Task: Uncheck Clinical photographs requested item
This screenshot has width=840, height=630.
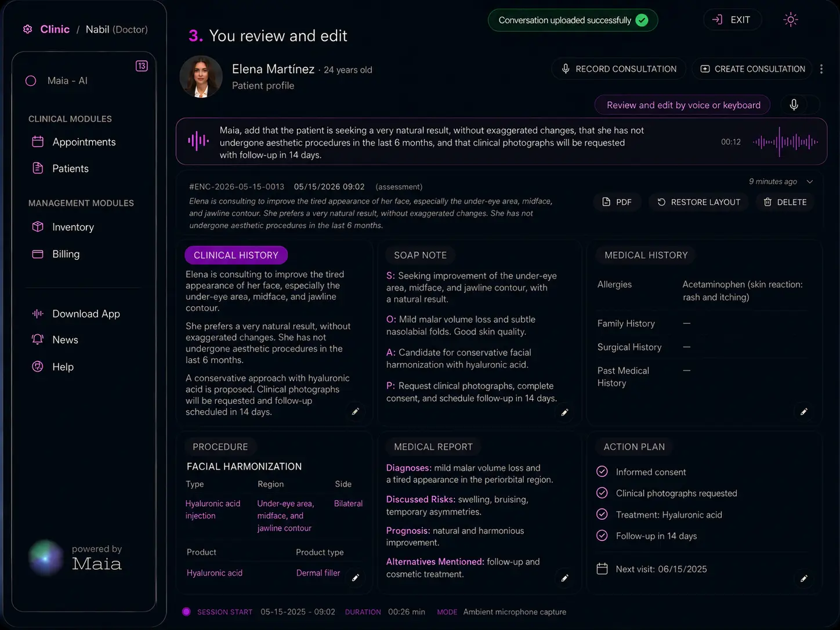Action: pyautogui.click(x=602, y=493)
